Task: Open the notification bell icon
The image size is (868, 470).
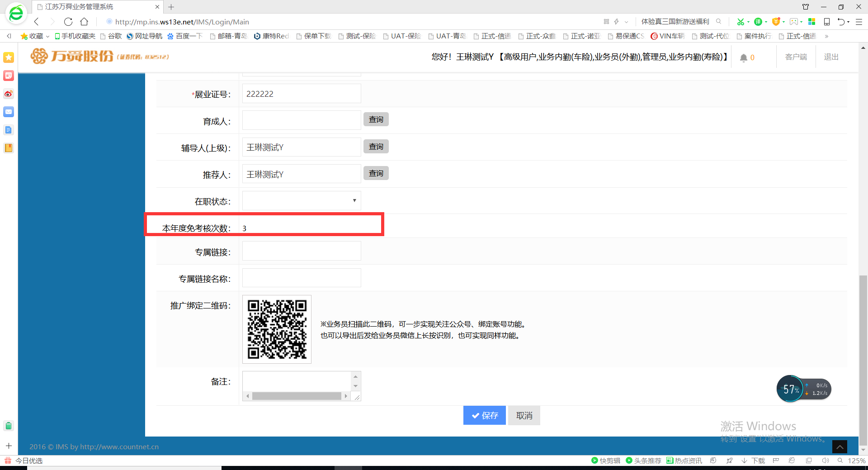Action: click(744, 57)
